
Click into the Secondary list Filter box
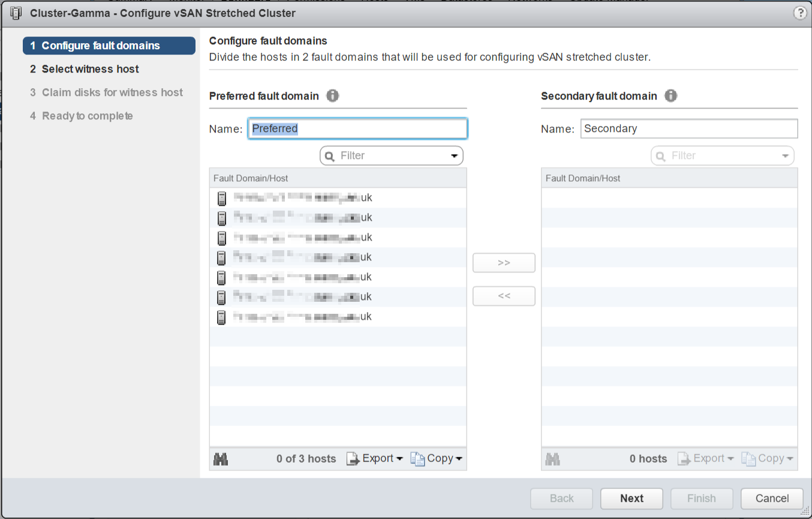pos(724,156)
